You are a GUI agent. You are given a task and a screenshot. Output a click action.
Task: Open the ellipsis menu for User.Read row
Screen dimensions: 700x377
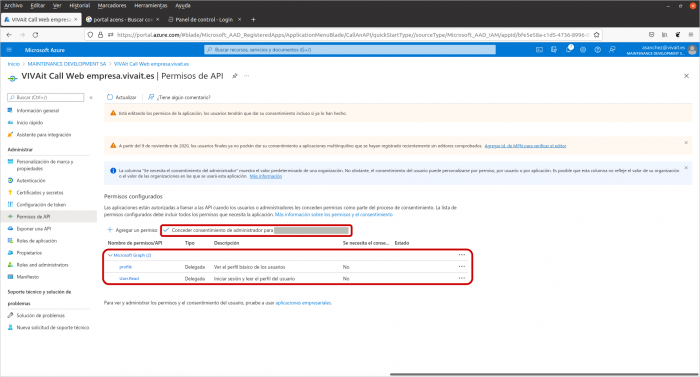(462, 278)
